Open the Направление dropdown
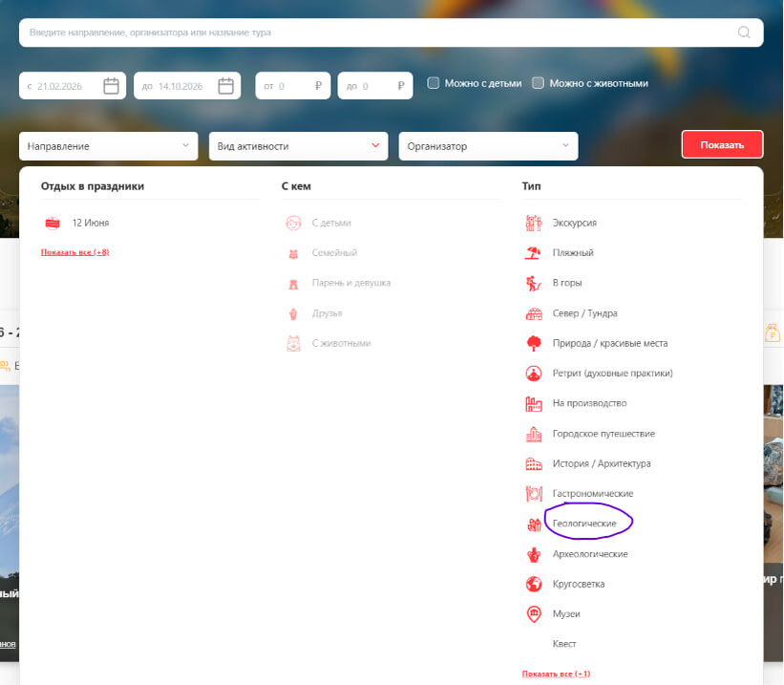Viewport: 784px width, 685px height. (x=109, y=146)
